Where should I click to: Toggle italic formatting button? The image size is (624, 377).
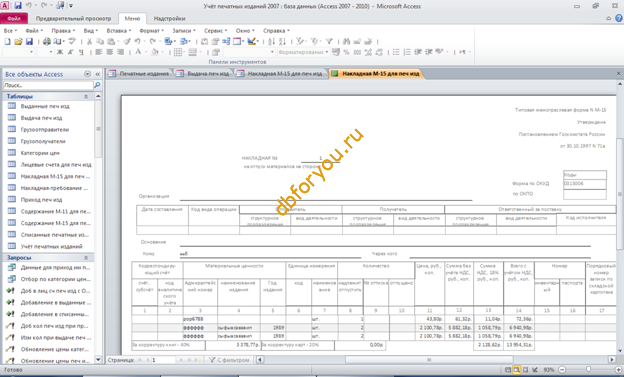click(70, 52)
